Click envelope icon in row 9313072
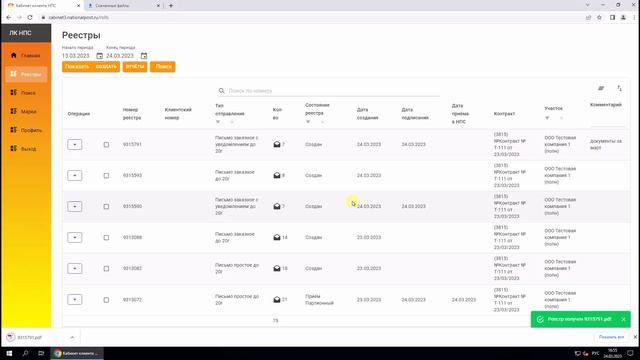Screen dimensions: 640x360 click(x=277, y=300)
